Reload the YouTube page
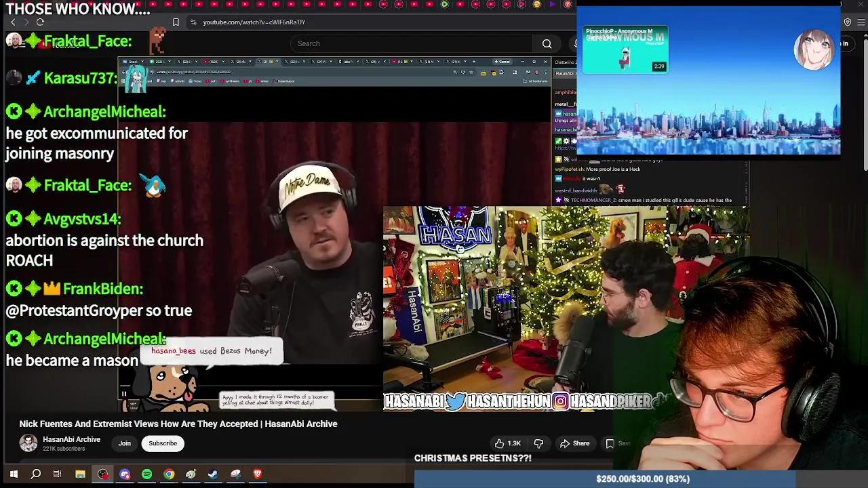This screenshot has height=488, width=868. [x=40, y=22]
